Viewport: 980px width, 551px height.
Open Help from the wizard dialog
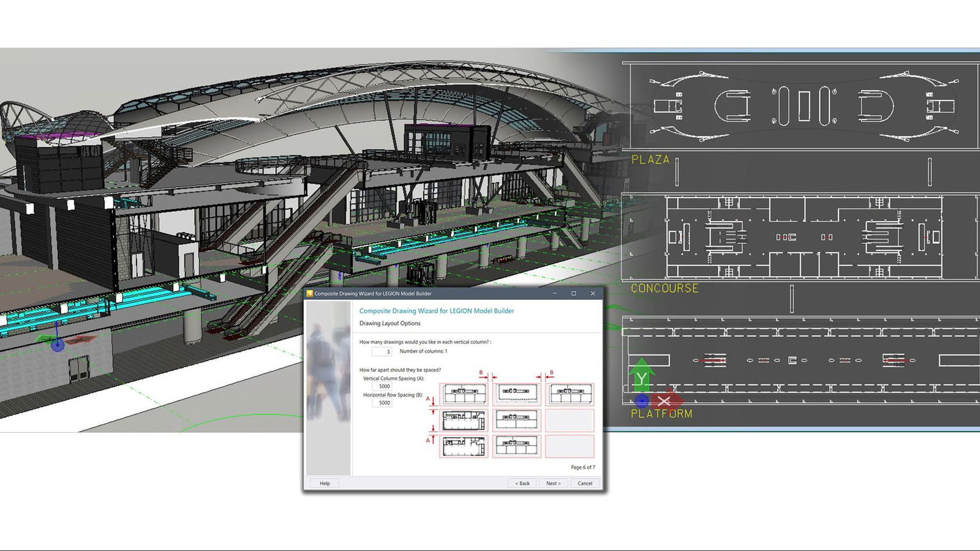click(x=325, y=483)
